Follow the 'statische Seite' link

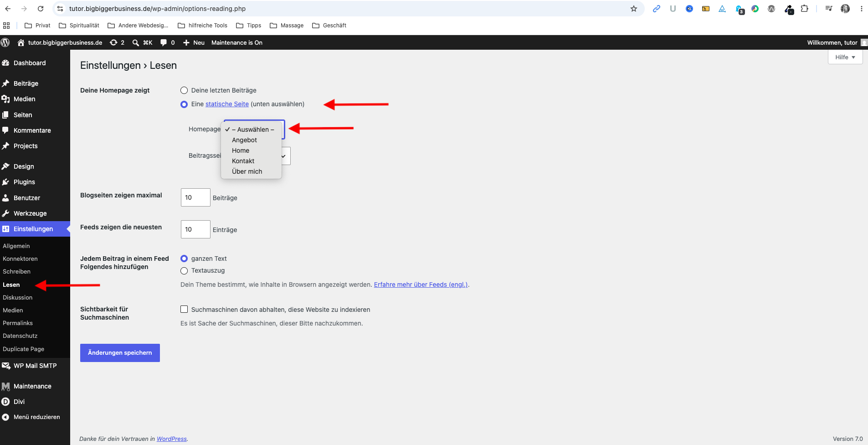click(227, 104)
